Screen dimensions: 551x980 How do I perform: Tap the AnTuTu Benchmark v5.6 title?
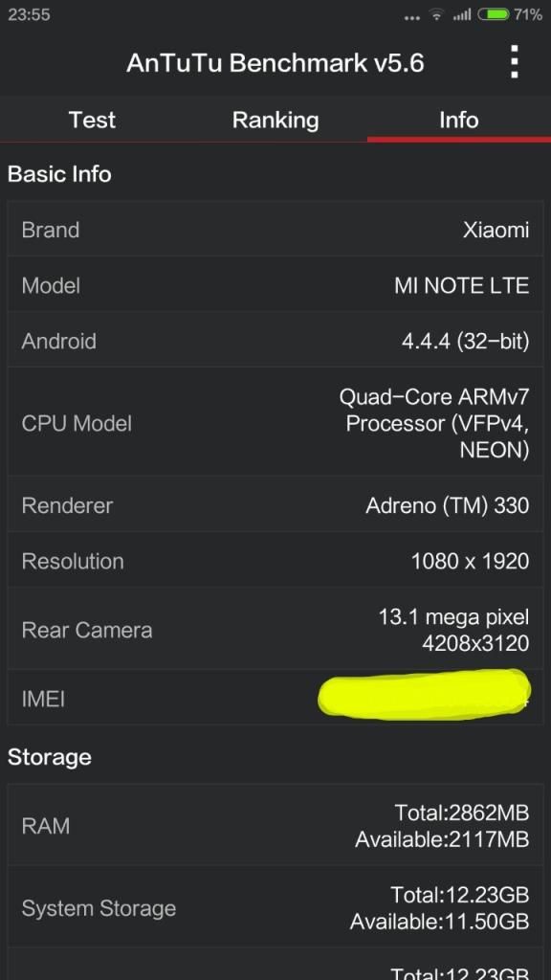[275, 63]
